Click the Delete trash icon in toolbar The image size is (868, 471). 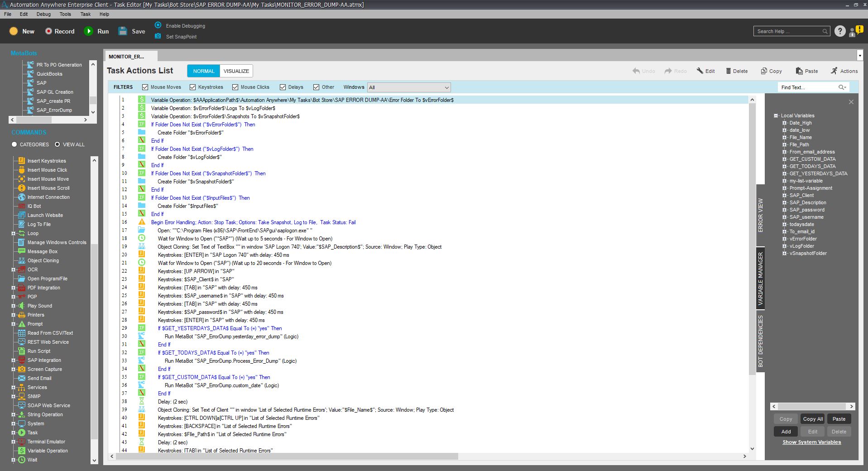coord(729,71)
